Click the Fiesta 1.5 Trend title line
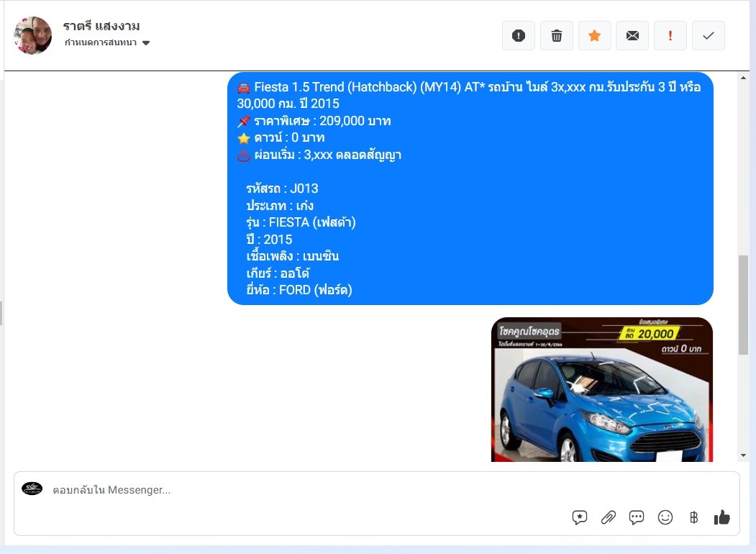756x554 pixels. pos(469,95)
